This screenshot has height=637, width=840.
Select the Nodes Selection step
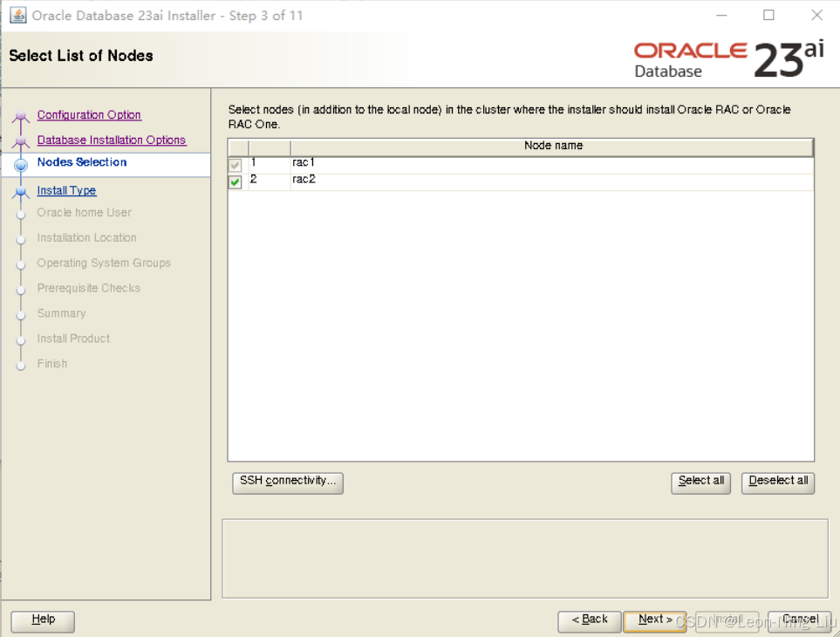(82, 161)
